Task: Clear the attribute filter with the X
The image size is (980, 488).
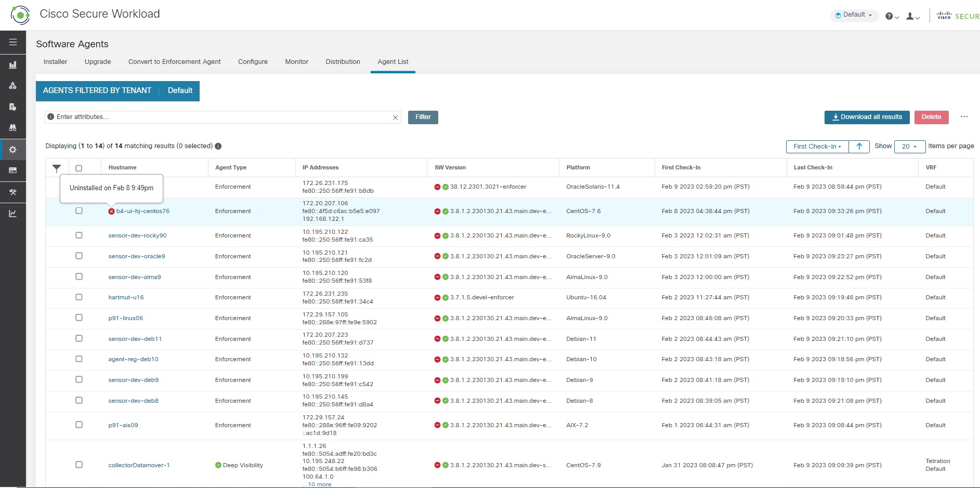Action: tap(395, 117)
